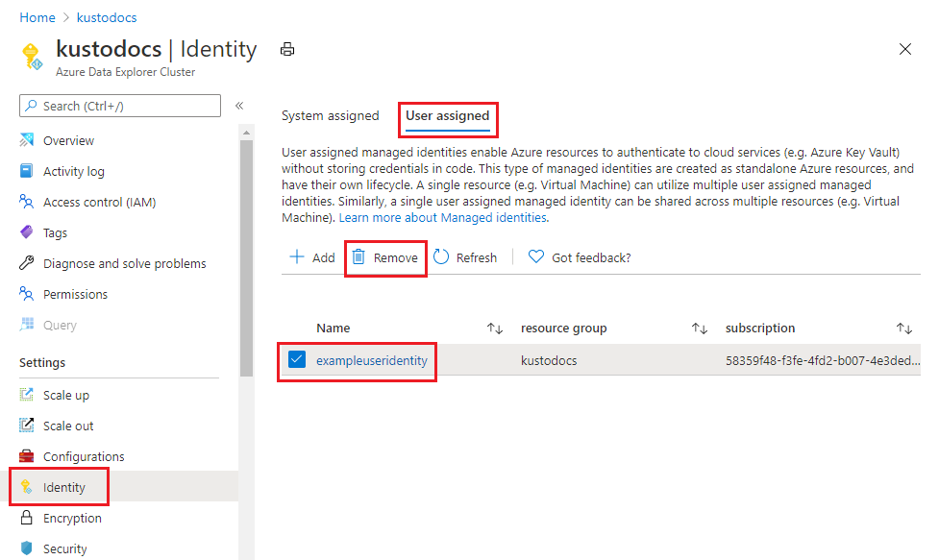This screenshot has width=939, height=560.
Task: Click the Diagnose wrench icon
Action: [x=26, y=263]
